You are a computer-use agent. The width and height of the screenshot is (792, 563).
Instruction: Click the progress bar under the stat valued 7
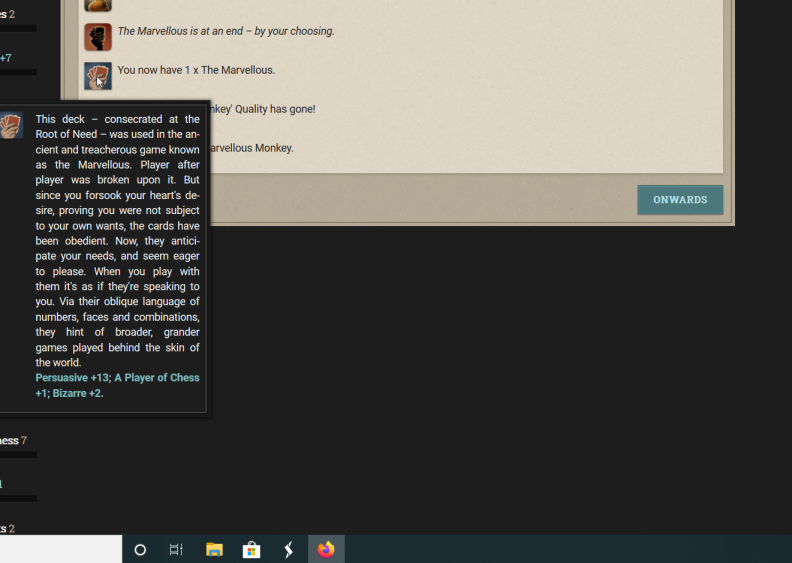(x=18, y=455)
